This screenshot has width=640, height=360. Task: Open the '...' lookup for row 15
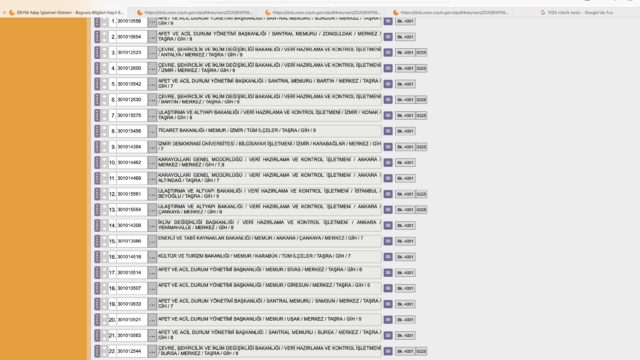(x=152, y=241)
